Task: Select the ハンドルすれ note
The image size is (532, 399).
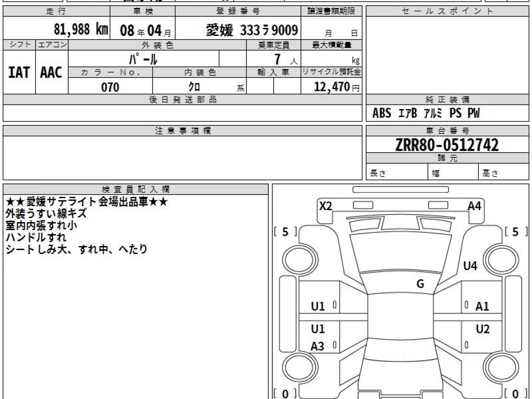Action: 36,237
